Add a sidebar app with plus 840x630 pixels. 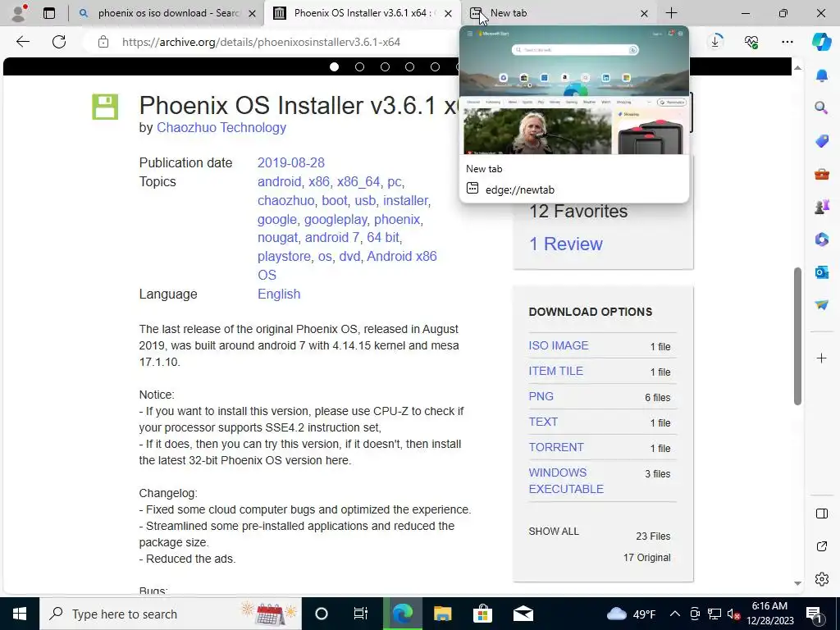822,358
